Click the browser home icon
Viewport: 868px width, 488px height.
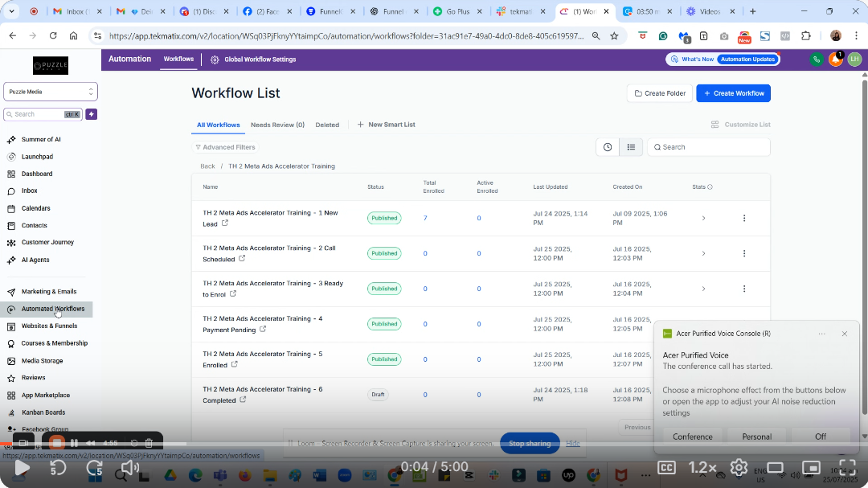pyautogui.click(x=73, y=36)
